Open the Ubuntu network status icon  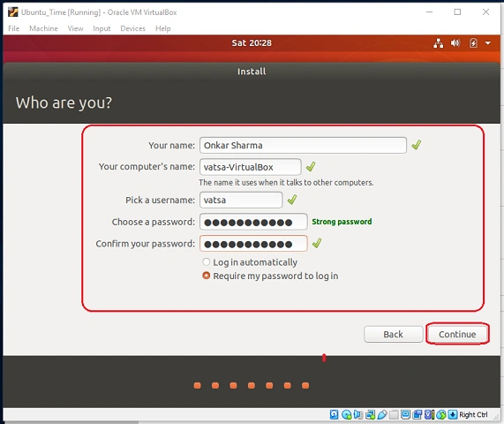438,42
